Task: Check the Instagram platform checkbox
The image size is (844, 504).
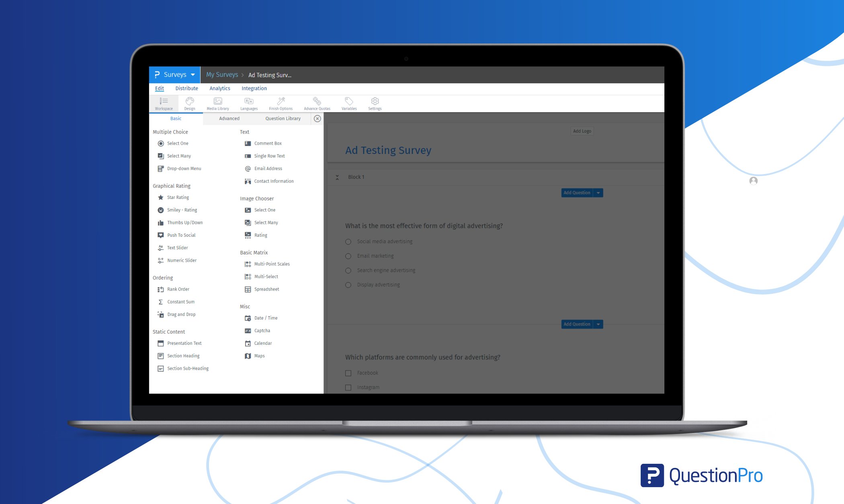Action: pyautogui.click(x=348, y=387)
